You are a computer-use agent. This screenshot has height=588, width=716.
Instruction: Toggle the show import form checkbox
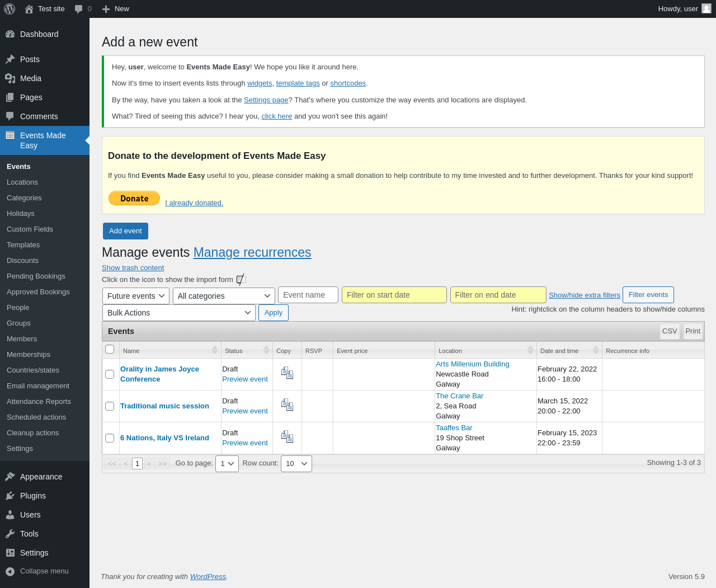241,279
